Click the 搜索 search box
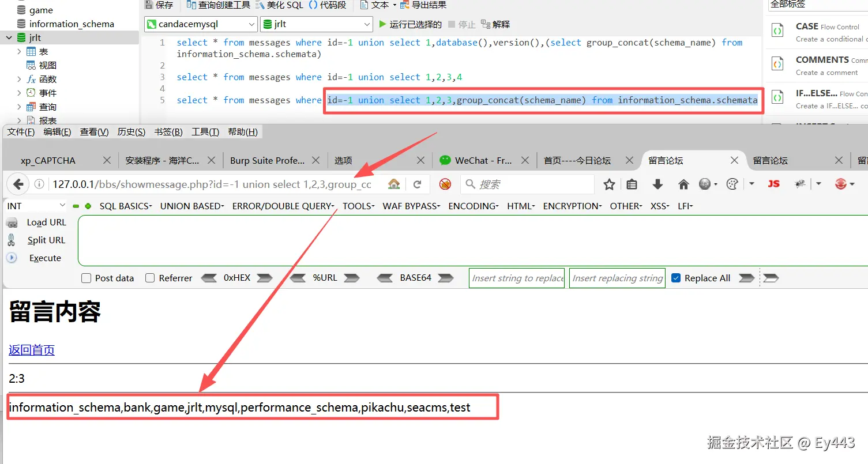The image size is (868, 464). point(528,184)
